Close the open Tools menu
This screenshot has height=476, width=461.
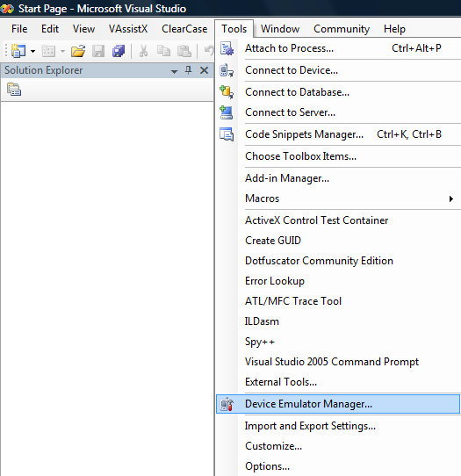tap(234, 29)
